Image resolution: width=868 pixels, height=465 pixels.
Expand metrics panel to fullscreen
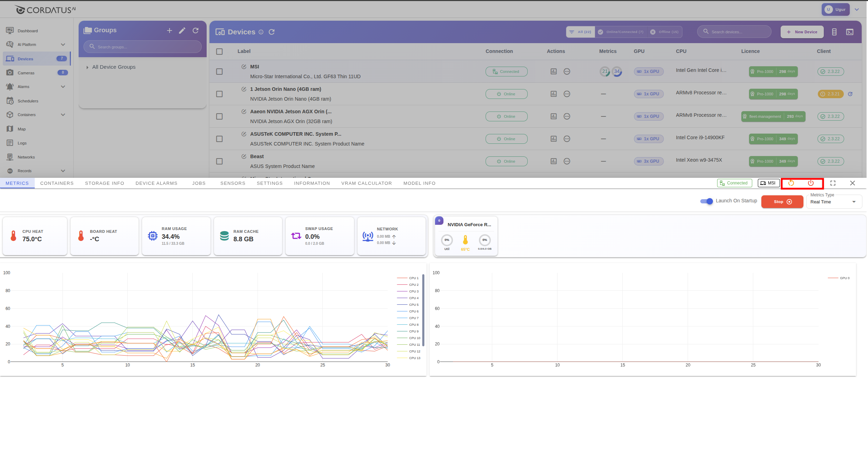click(x=833, y=183)
